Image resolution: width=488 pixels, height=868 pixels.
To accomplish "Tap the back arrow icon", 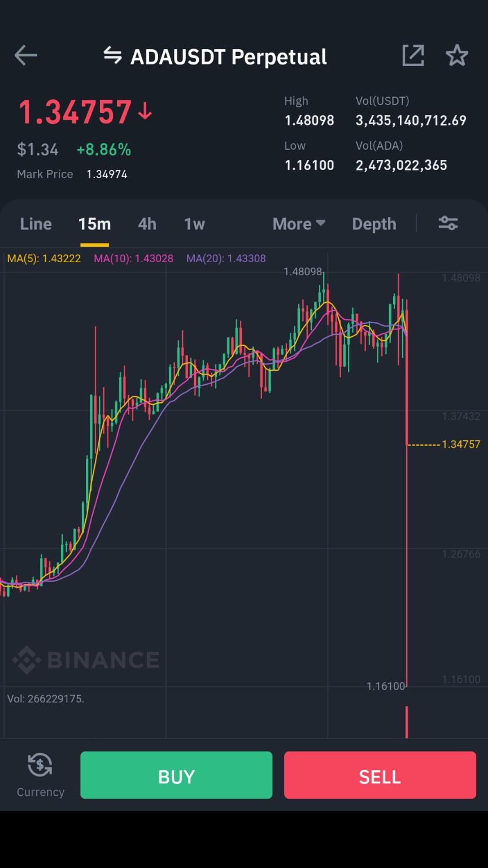I will (26, 55).
